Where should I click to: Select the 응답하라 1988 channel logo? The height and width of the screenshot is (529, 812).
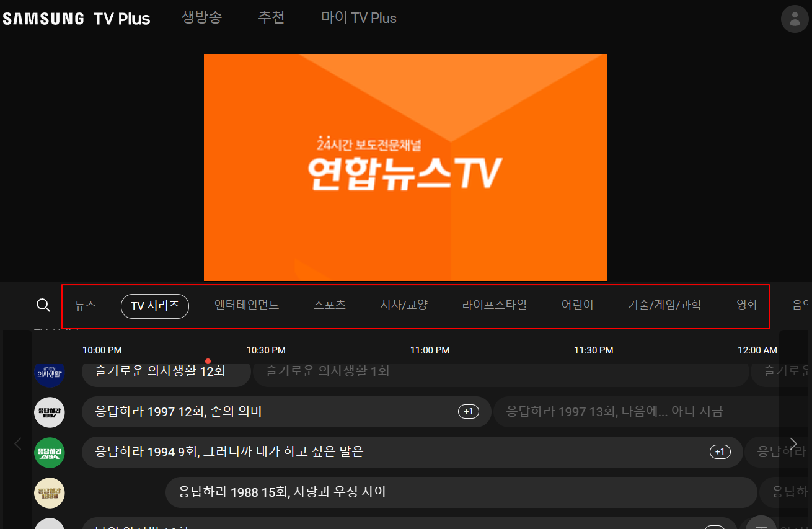click(x=50, y=493)
